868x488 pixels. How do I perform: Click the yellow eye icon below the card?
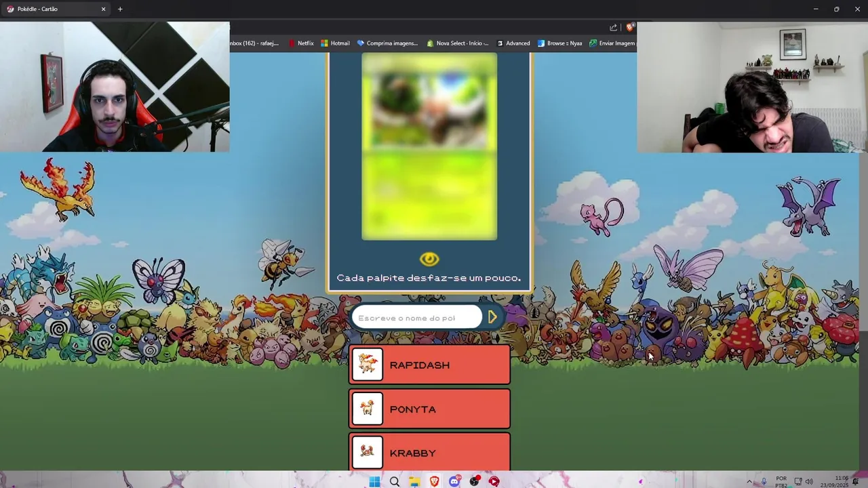429,260
